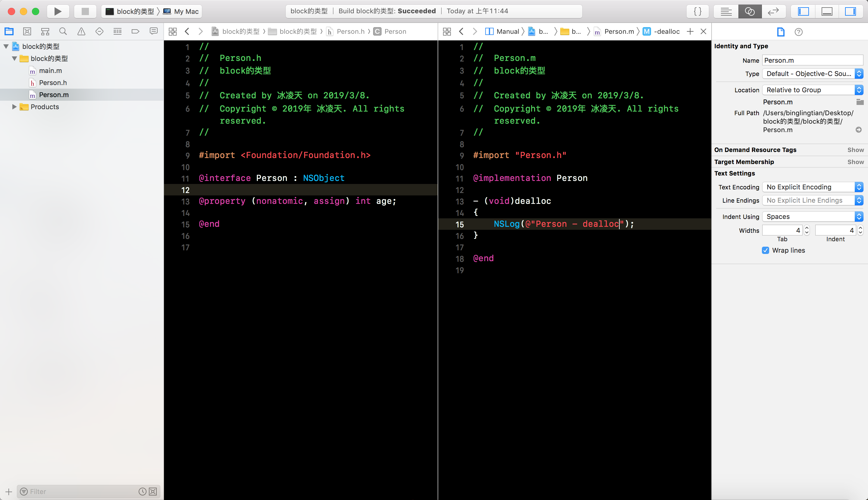The width and height of the screenshot is (868, 500).
Task: Open the Breakpoint navigator icon
Action: pos(135,32)
